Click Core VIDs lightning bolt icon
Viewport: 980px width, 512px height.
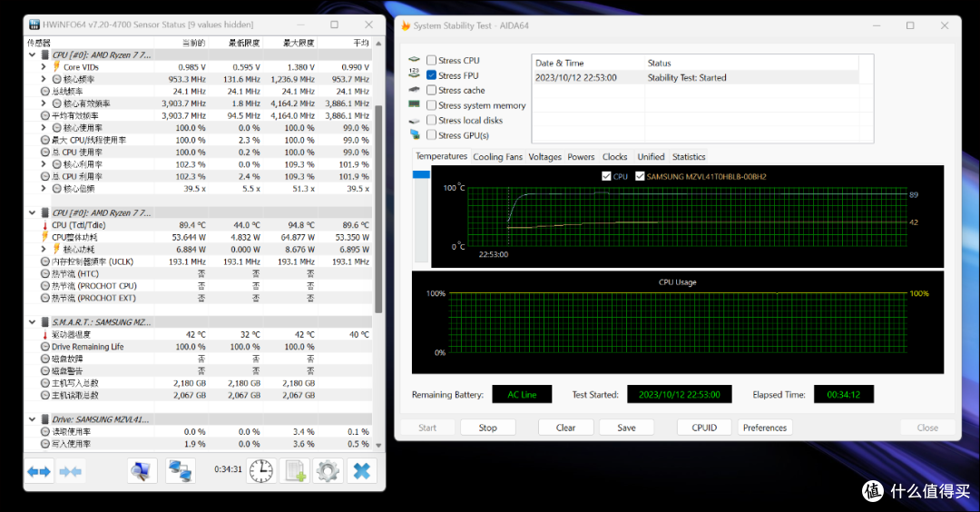[x=57, y=67]
